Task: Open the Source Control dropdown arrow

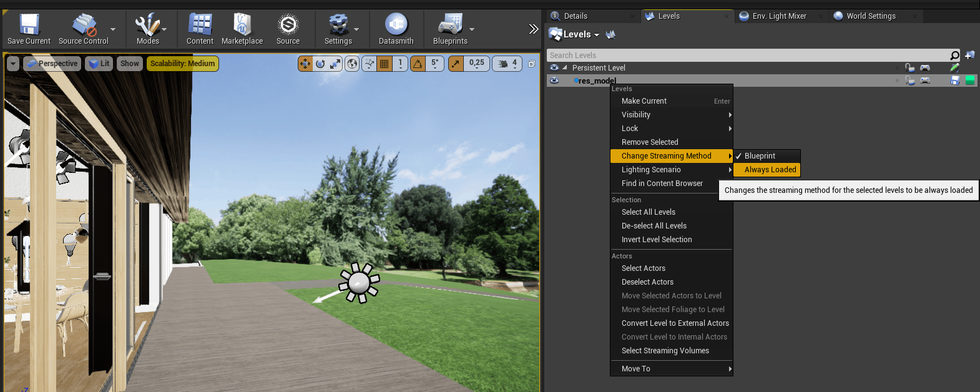Action: coord(113,29)
